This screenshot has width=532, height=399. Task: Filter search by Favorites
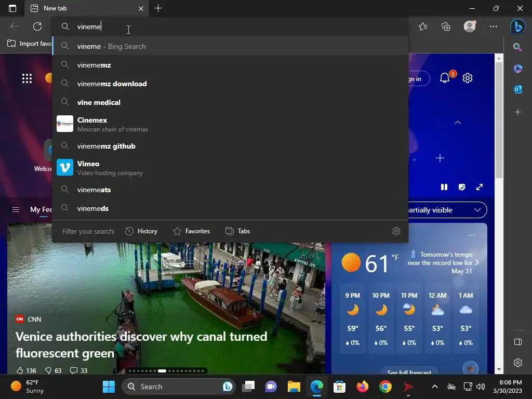coord(191,231)
